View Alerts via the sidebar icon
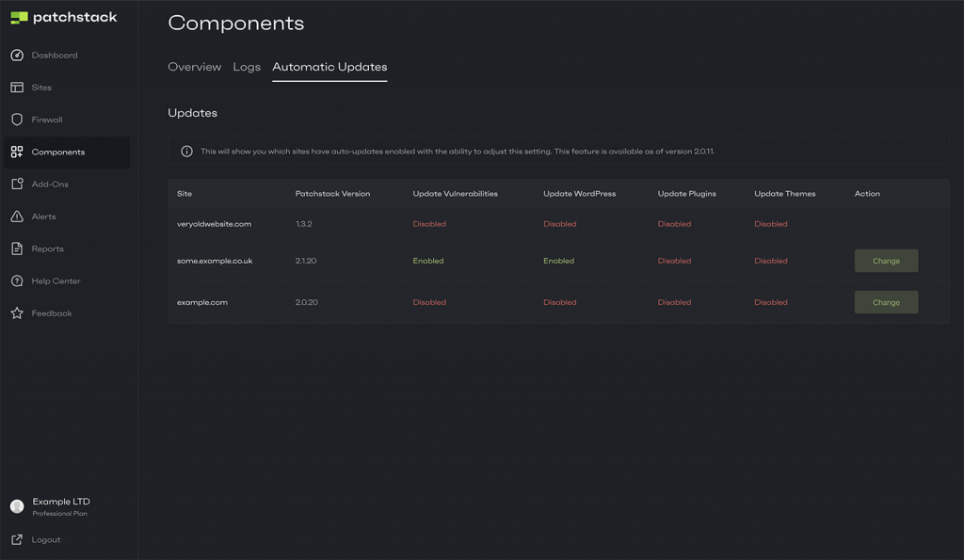Screen dimensions: 964x560 point(20,216)
